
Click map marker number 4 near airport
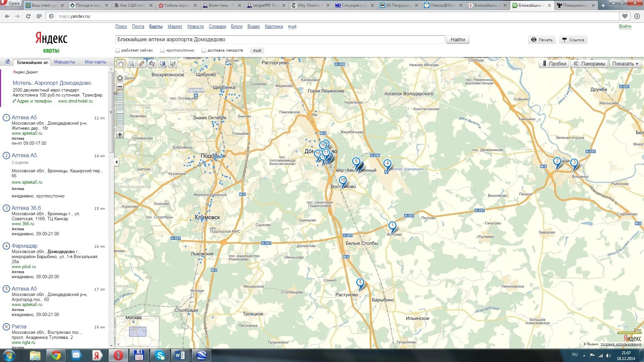pos(387,164)
